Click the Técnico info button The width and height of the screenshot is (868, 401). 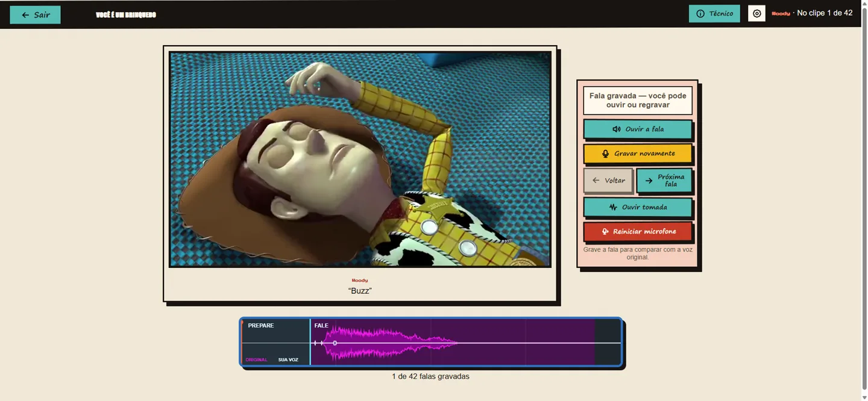point(714,13)
